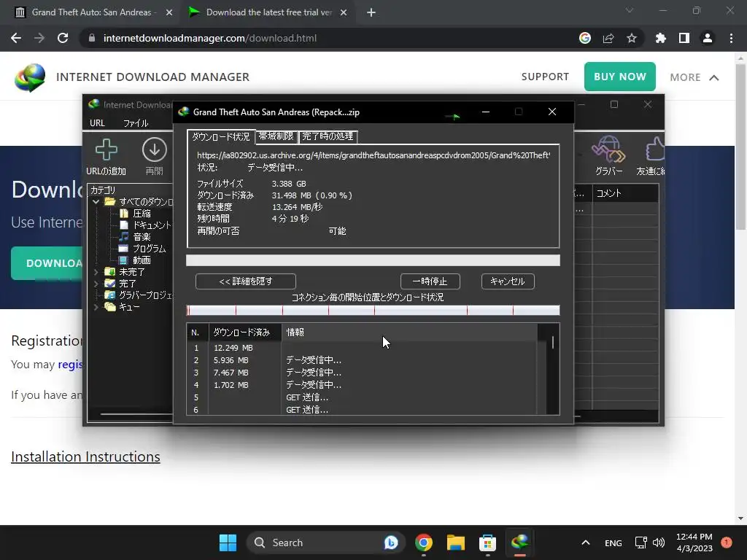
Task: Click the 友達に thumbs-up icon in IDM toolbar
Action: click(655, 149)
